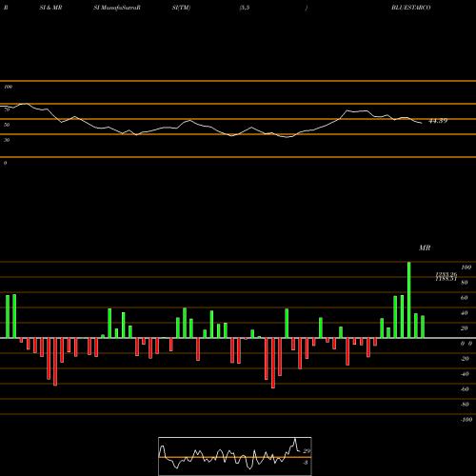Click the MR panel title label
This screenshot has height=476, width=476.
coord(425,248)
